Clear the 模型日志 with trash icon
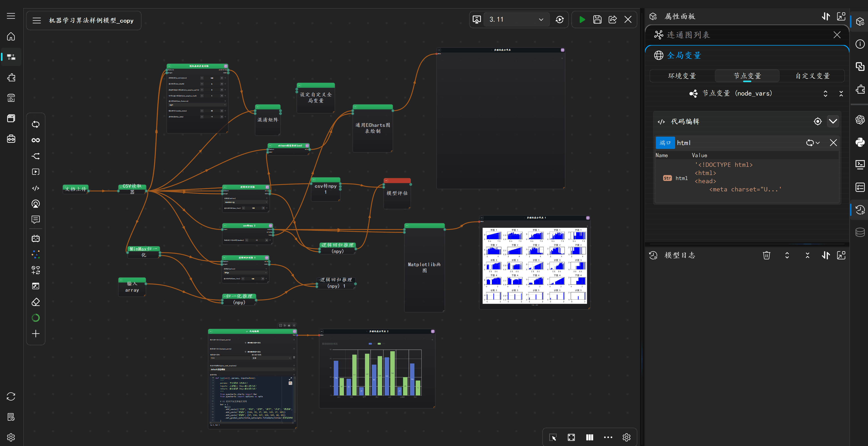This screenshot has width=868, height=446. (x=767, y=255)
